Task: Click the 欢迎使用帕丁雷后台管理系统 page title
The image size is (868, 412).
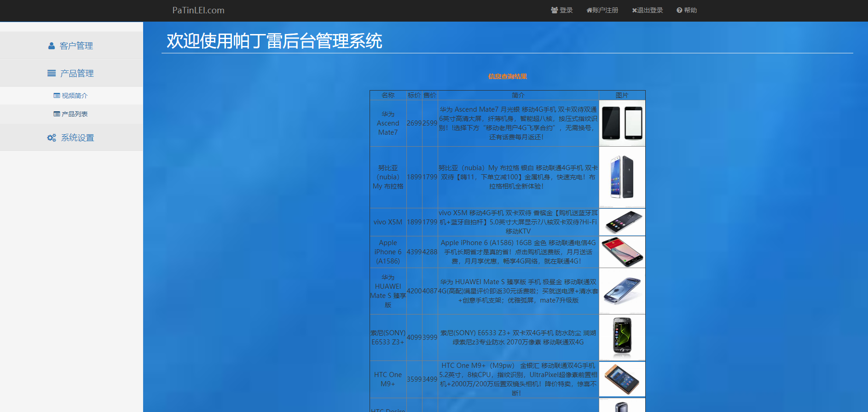Action: click(x=274, y=41)
